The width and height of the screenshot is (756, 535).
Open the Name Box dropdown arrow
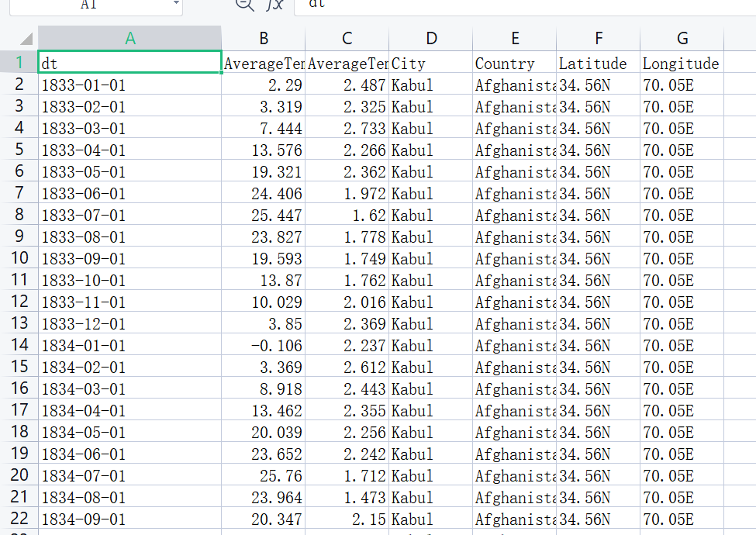click(x=176, y=3)
